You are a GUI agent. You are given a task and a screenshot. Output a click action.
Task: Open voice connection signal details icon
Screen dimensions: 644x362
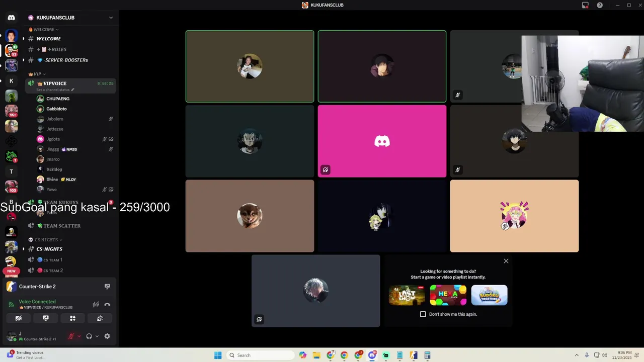point(12,304)
